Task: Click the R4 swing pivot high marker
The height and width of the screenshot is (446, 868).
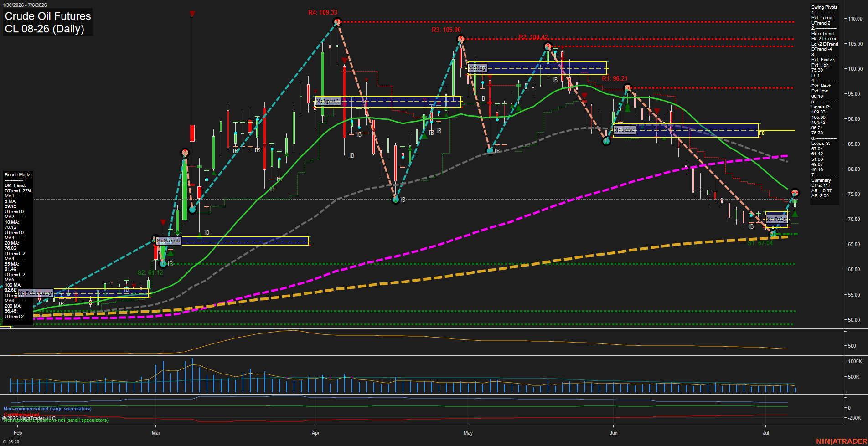Action: tap(337, 22)
